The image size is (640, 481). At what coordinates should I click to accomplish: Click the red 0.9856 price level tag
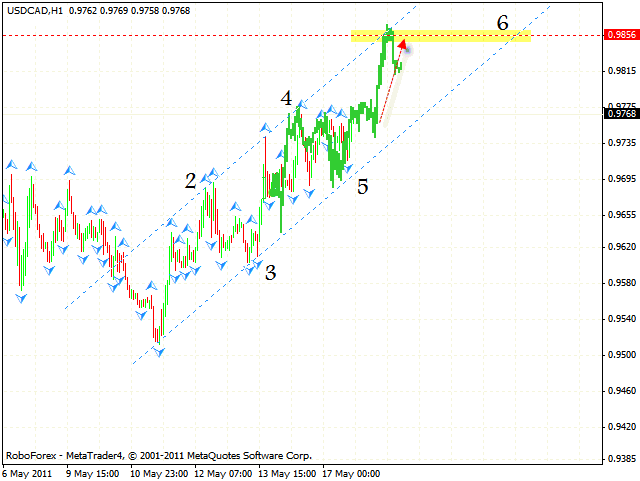[620, 35]
